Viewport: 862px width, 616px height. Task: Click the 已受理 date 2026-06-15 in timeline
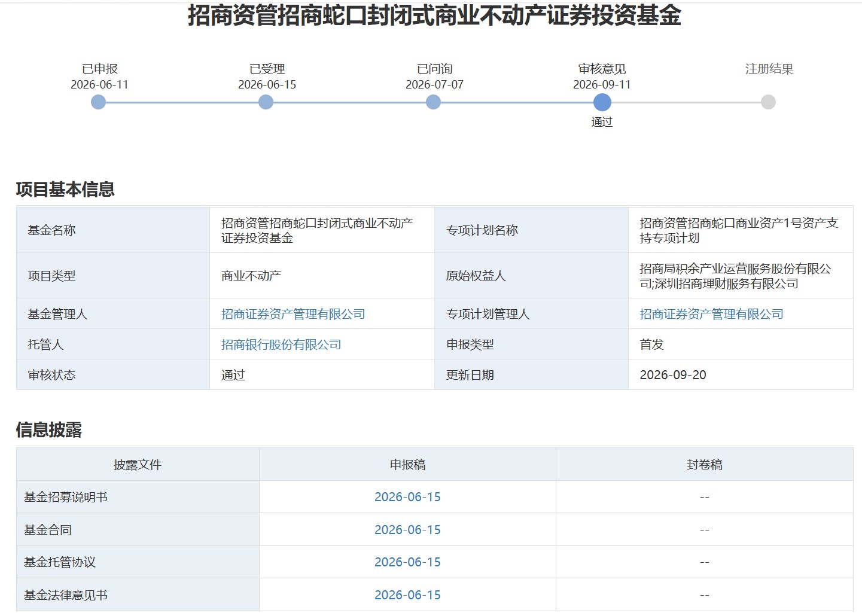click(x=267, y=84)
